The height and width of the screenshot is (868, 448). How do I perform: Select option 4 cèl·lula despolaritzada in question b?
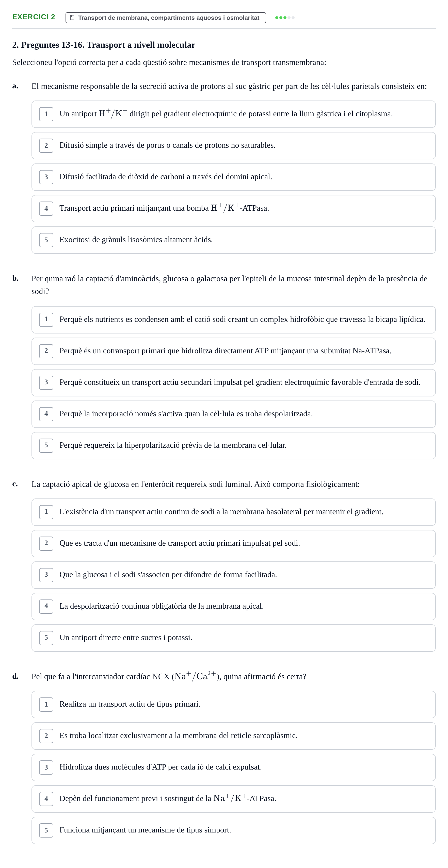coord(233,414)
